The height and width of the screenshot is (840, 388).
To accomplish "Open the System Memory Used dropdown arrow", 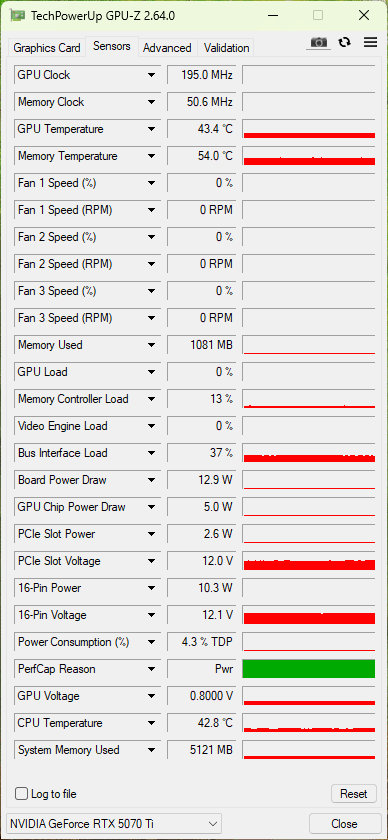I will coord(152,749).
